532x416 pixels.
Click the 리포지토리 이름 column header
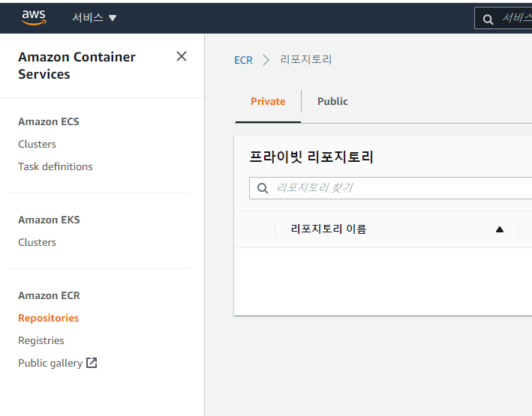click(329, 229)
